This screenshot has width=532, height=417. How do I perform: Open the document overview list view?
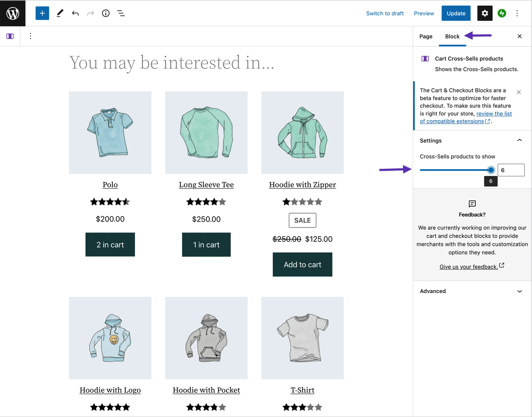click(x=121, y=13)
